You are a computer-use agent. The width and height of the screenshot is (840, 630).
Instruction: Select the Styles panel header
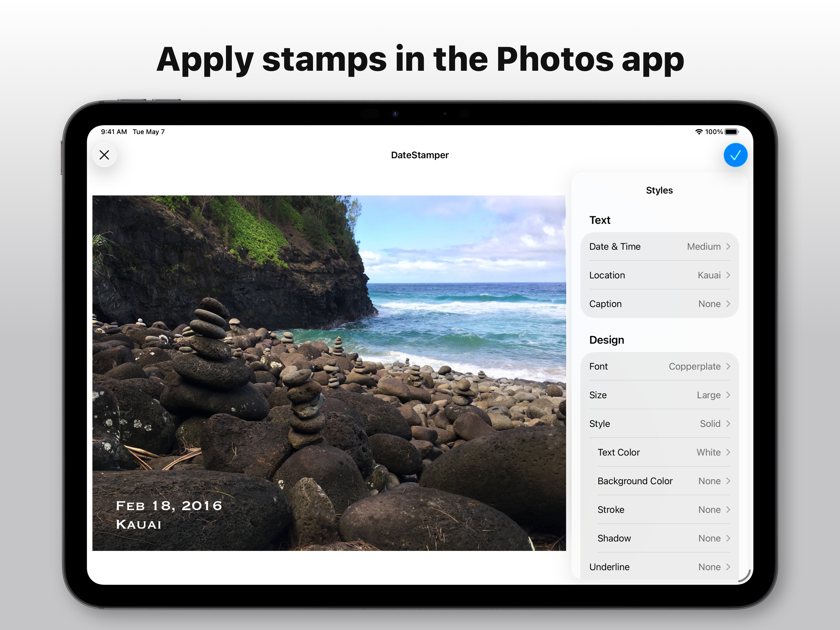click(x=659, y=190)
